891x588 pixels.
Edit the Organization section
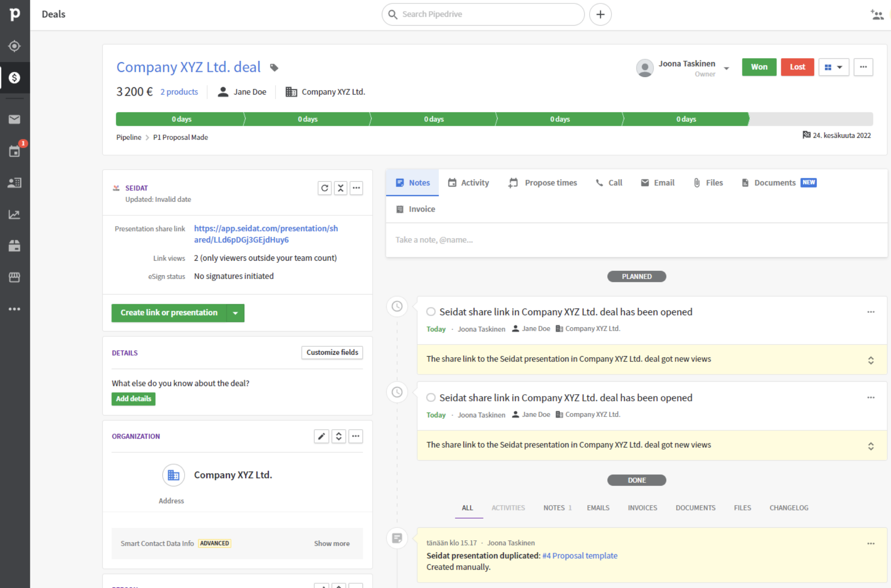pyautogui.click(x=322, y=436)
